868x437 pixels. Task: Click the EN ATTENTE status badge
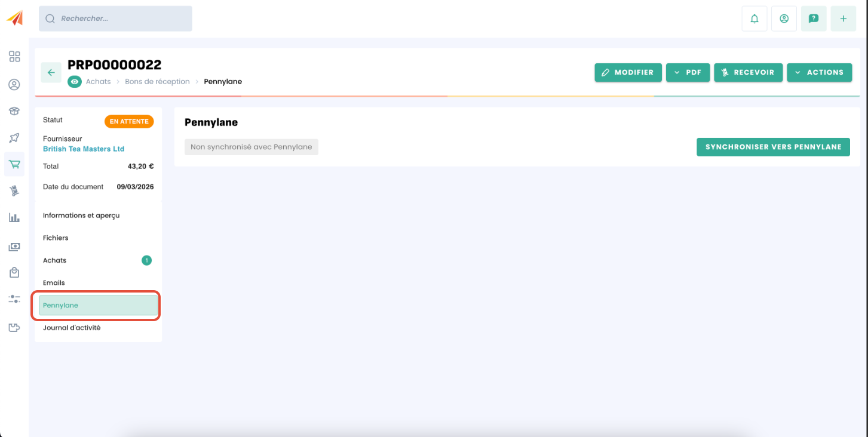[129, 121]
